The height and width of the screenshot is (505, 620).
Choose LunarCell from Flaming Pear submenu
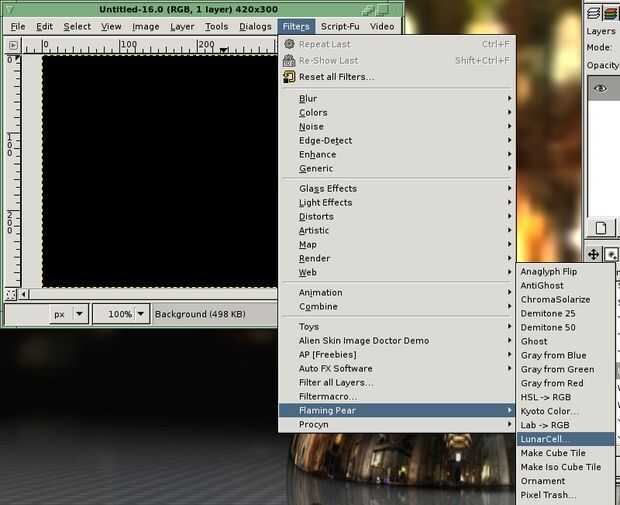click(545, 439)
